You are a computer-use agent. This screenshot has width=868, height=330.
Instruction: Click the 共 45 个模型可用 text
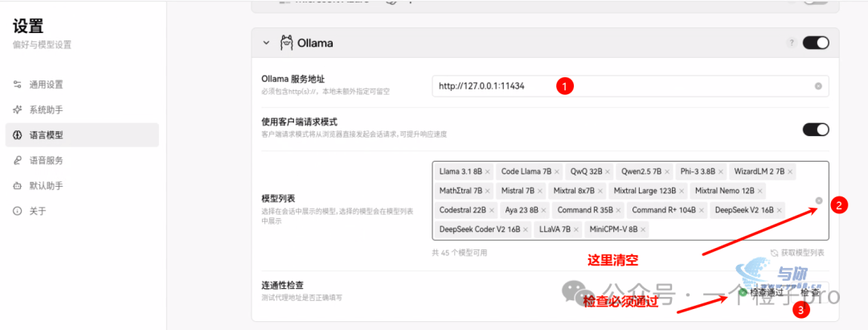460,253
